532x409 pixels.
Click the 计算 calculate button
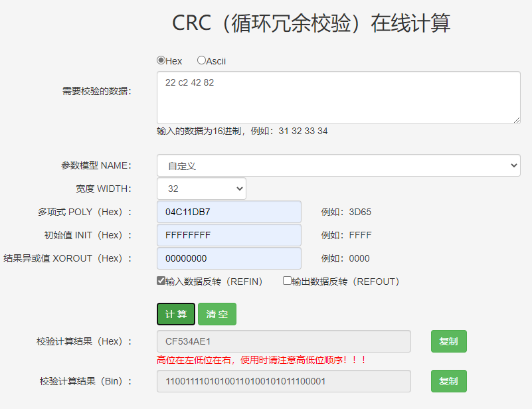[x=175, y=313]
